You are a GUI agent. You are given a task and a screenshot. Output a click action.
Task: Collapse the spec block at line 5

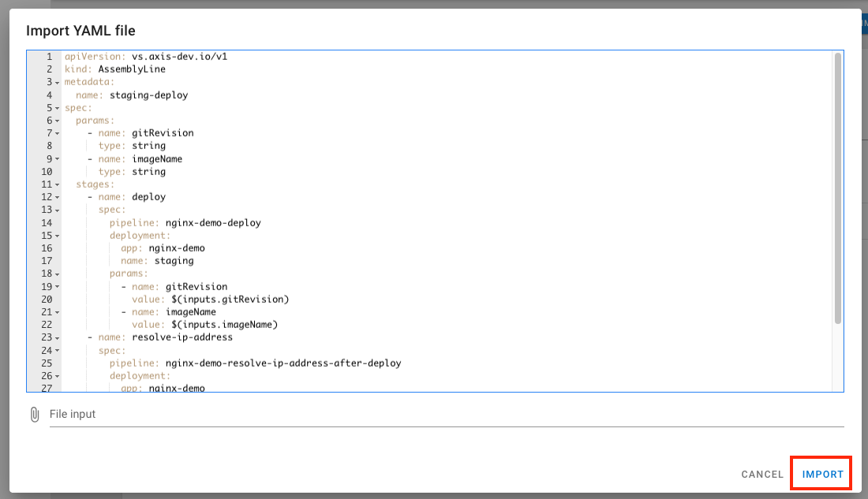(58, 108)
